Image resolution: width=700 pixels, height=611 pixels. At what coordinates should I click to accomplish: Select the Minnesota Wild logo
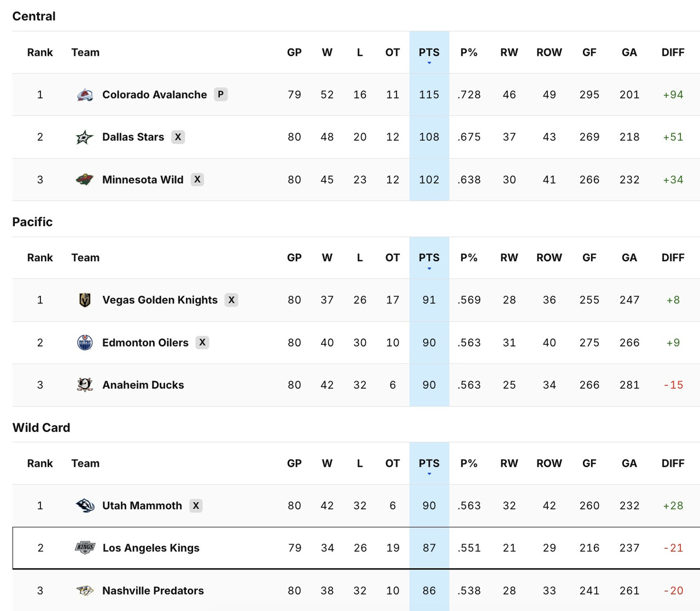pos(85,179)
